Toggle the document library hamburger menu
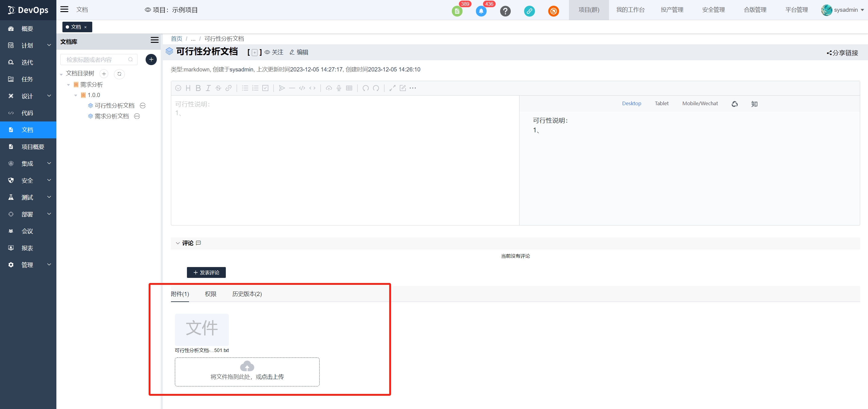This screenshot has height=409, width=868. 154,40
